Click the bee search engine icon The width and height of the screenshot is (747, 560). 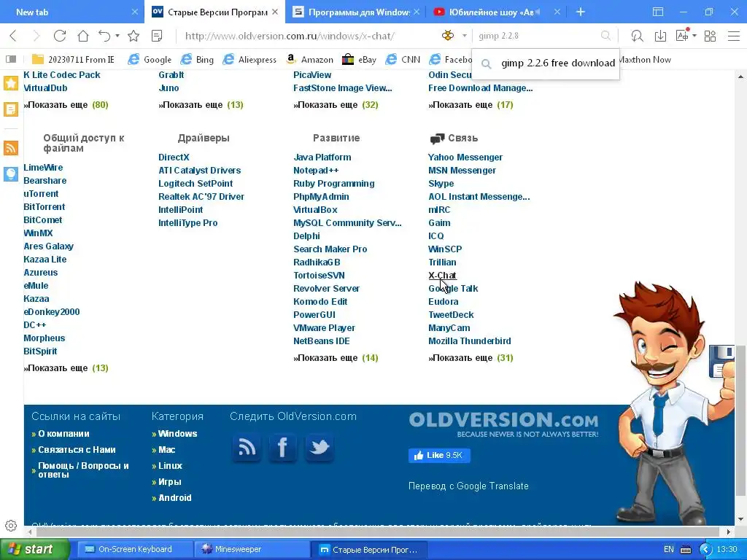448,36
